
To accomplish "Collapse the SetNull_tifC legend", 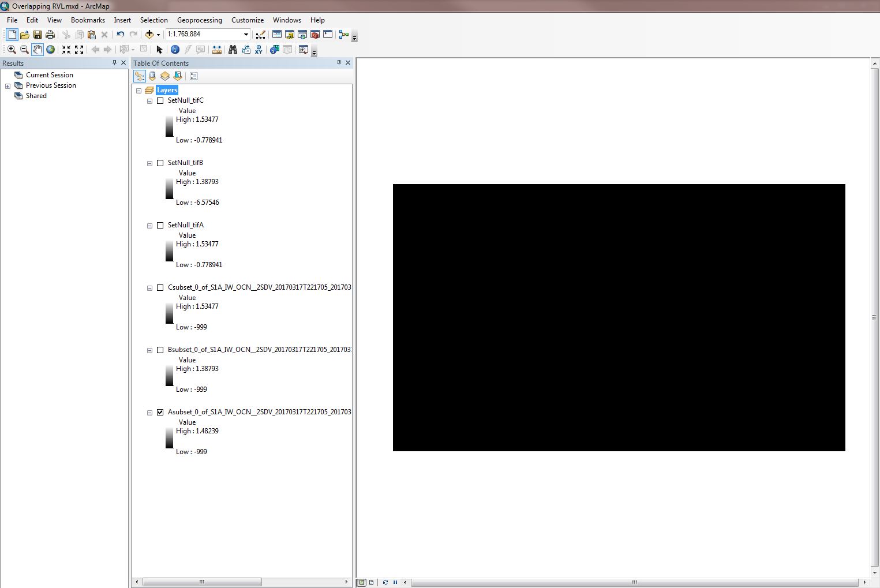I will coord(149,101).
